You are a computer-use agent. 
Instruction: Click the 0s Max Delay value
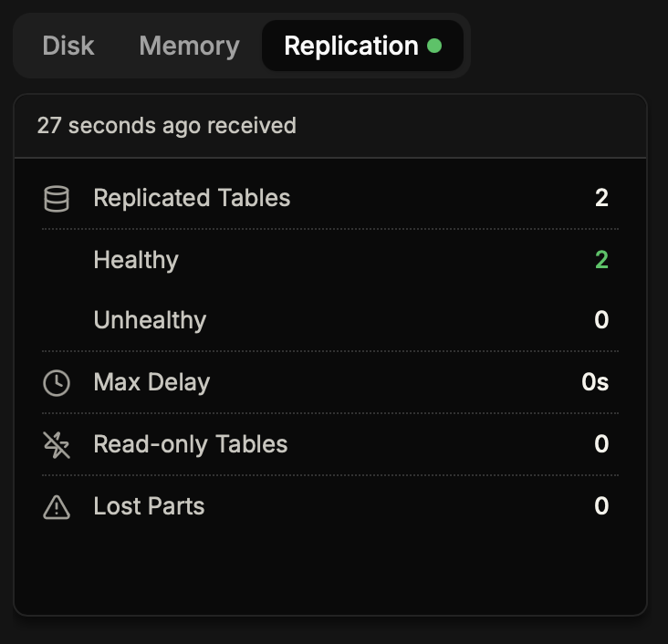click(x=595, y=382)
